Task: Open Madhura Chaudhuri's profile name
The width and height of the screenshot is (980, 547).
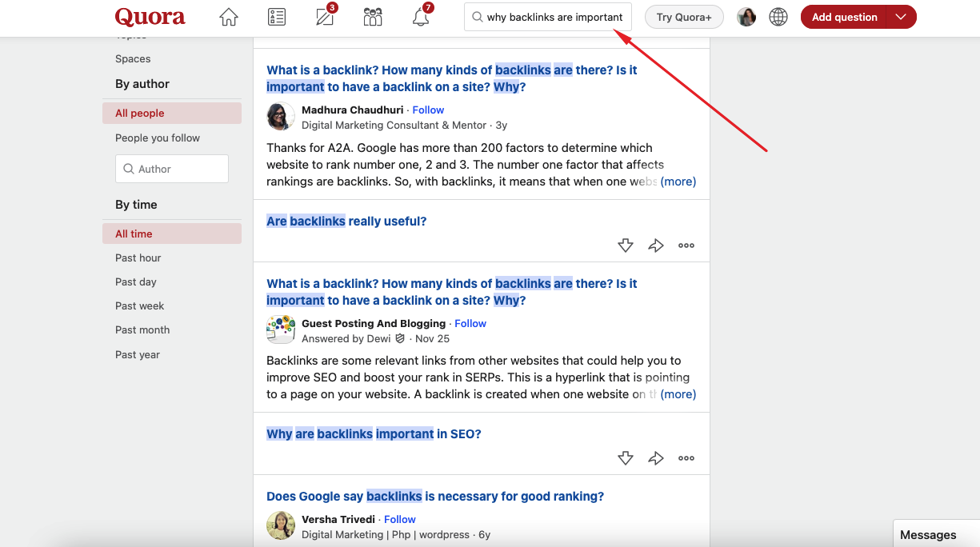Action: coord(353,110)
